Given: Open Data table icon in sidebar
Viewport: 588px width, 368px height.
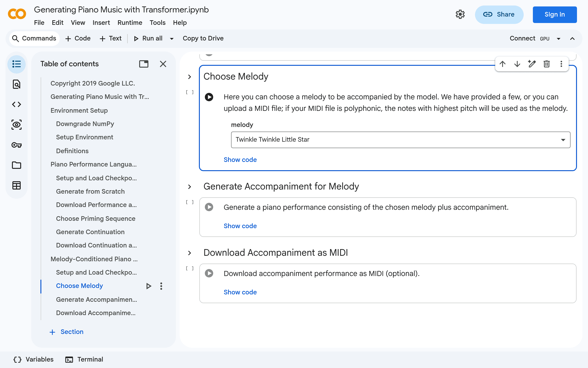Looking at the screenshot, I should point(17,185).
